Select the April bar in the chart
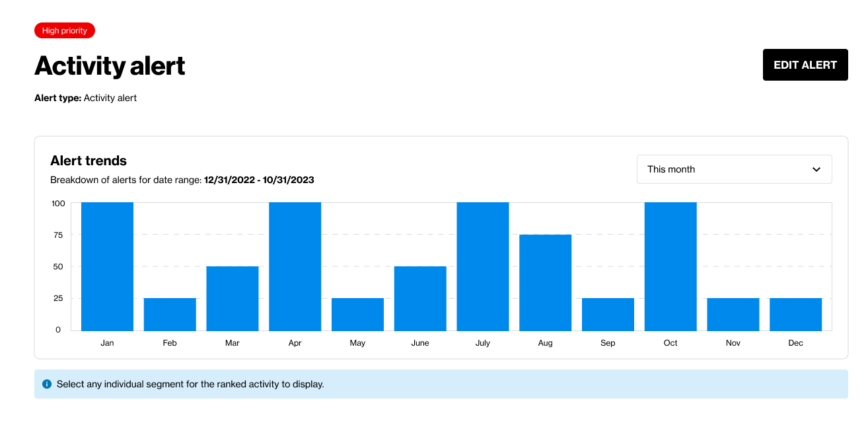 tap(295, 264)
